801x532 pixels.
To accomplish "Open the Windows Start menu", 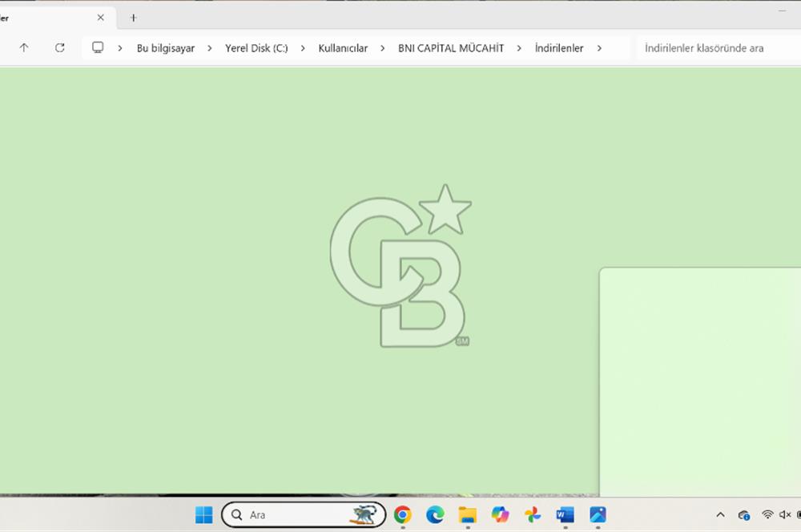I will [x=204, y=514].
